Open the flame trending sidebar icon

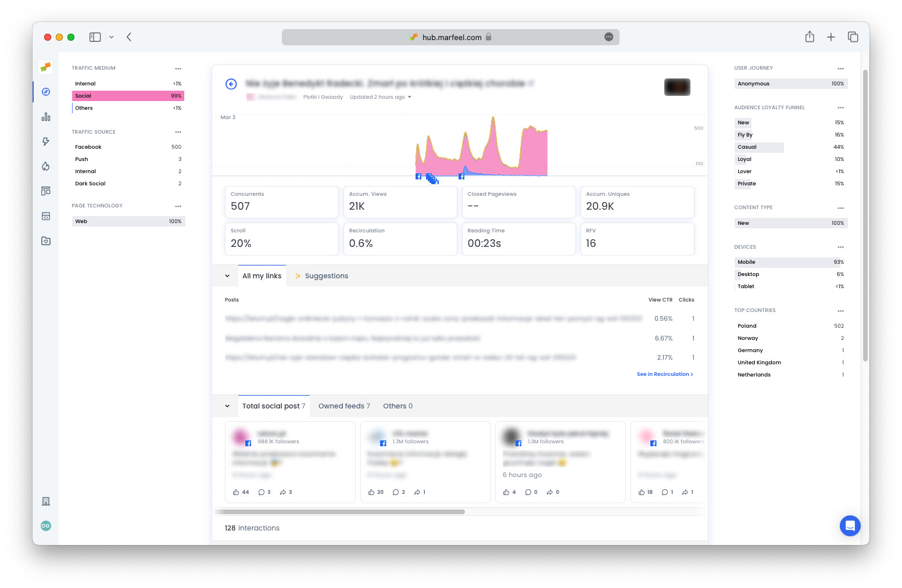46,167
